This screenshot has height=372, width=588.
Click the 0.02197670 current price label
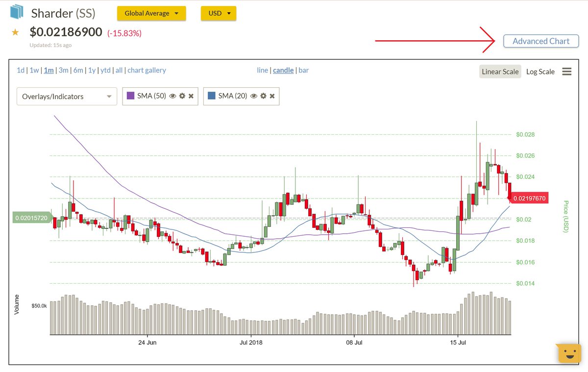pyautogui.click(x=528, y=198)
